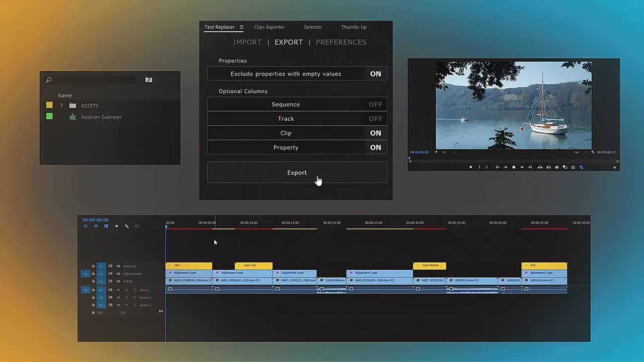Click the snap magnet icon in timeline
The image size is (644, 362).
point(96,226)
